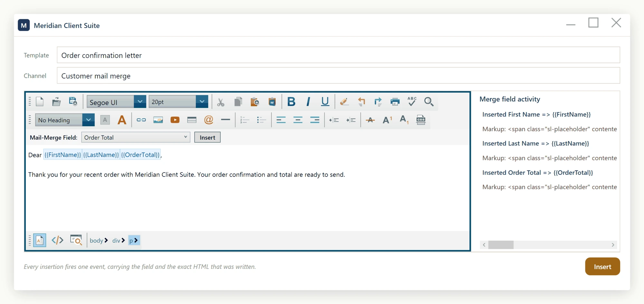The image size is (644, 304).
Task: Click the scroll right arrow in activity panel
Action: (613, 245)
